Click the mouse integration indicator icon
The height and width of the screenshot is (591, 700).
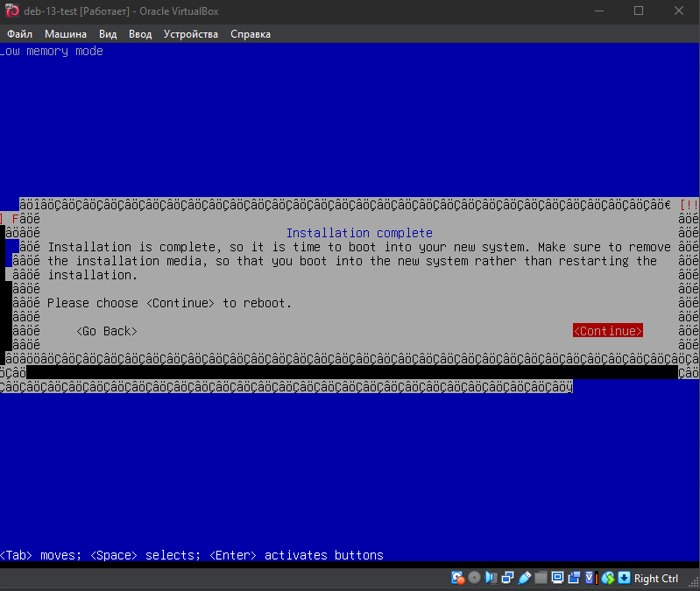pyautogui.click(x=606, y=578)
